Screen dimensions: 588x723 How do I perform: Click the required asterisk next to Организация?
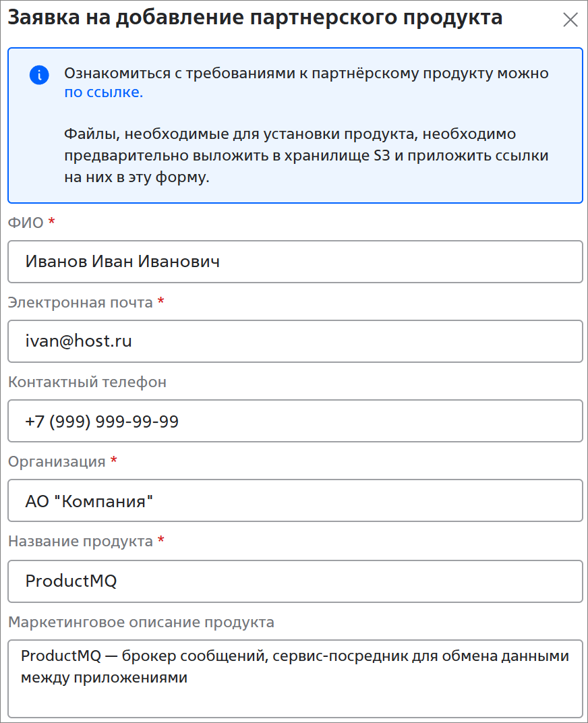[113, 461]
